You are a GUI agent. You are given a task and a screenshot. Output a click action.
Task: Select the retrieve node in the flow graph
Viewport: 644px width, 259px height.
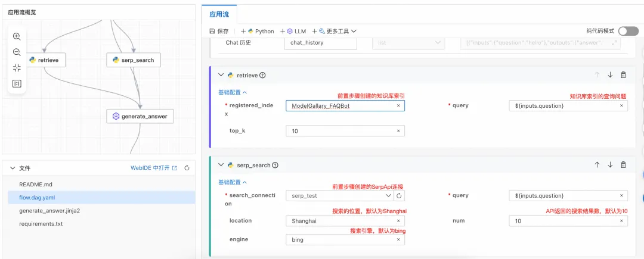click(46, 60)
